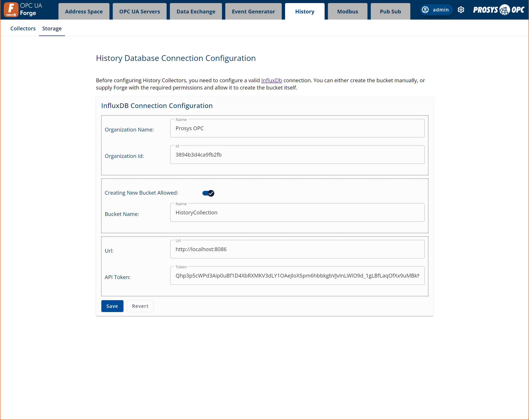The image size is (529, 420).
Task: Click the OPC UA Forge logo icon
Action: [11, 10]
